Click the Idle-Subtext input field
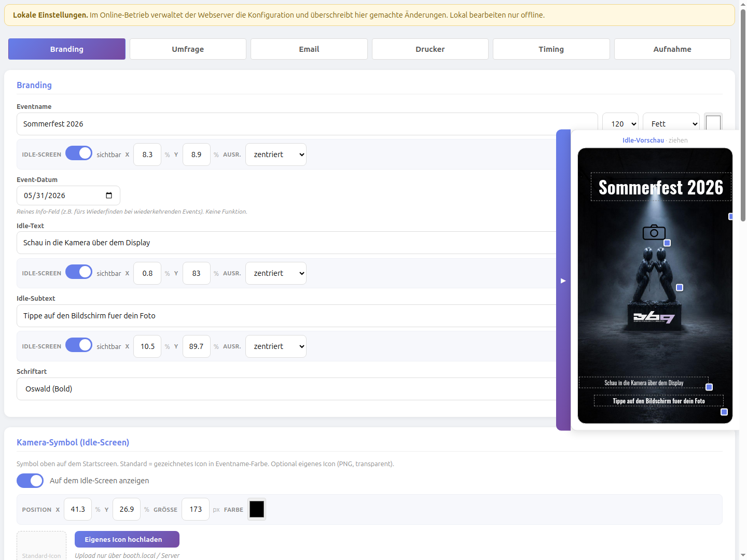 click(x=286, y=316)
